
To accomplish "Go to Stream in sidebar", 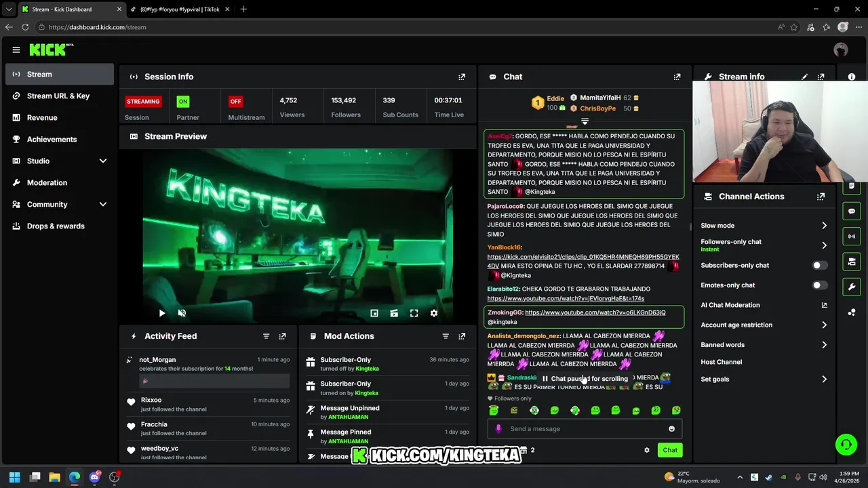I will pos(60,74).
